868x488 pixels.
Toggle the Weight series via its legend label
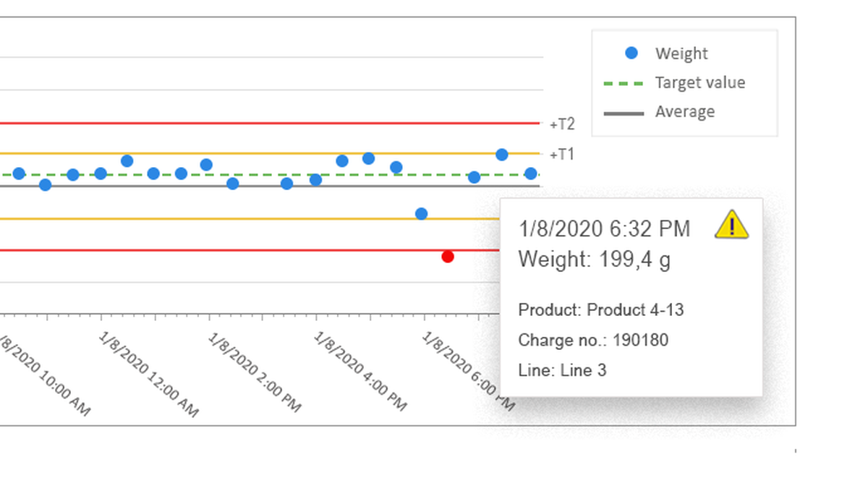[x=682, y=53]
